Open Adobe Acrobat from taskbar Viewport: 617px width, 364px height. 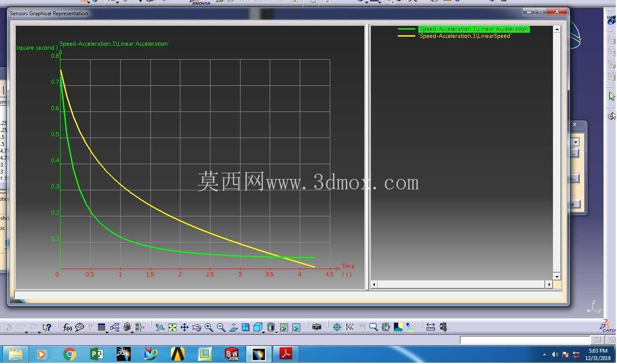coord(286,354)
